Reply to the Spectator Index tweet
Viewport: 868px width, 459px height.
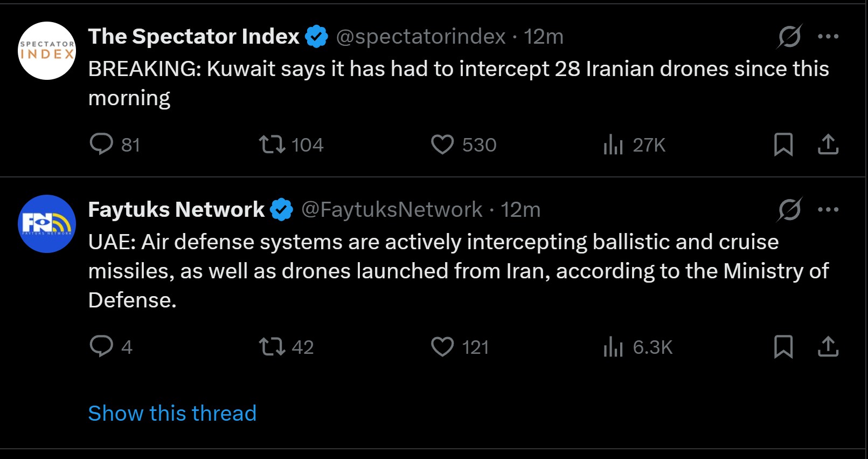(101, 145)
